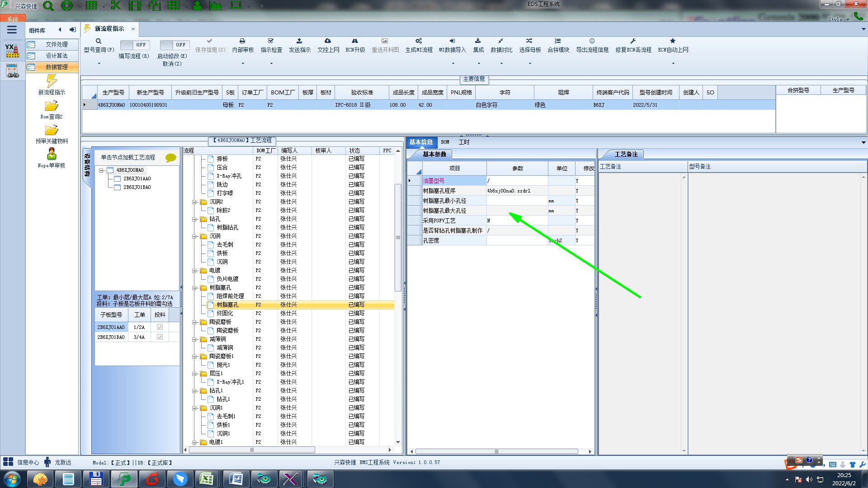Screen dimensions: 868x488
Task: Click the YX factory icon in sidebar
Action: (x=12, y=50)
